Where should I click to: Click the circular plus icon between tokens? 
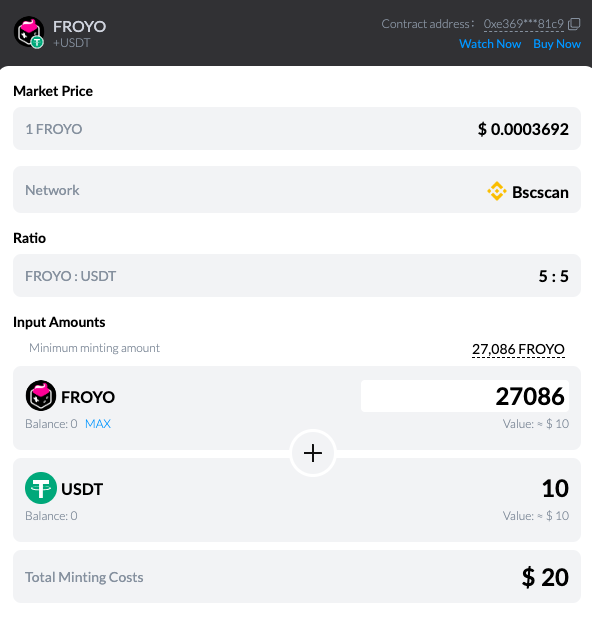(x=313, y=453)
